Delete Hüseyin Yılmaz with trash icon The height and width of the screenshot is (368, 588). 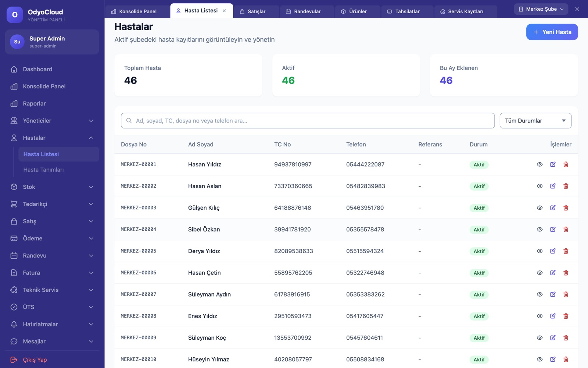(566, 360)
